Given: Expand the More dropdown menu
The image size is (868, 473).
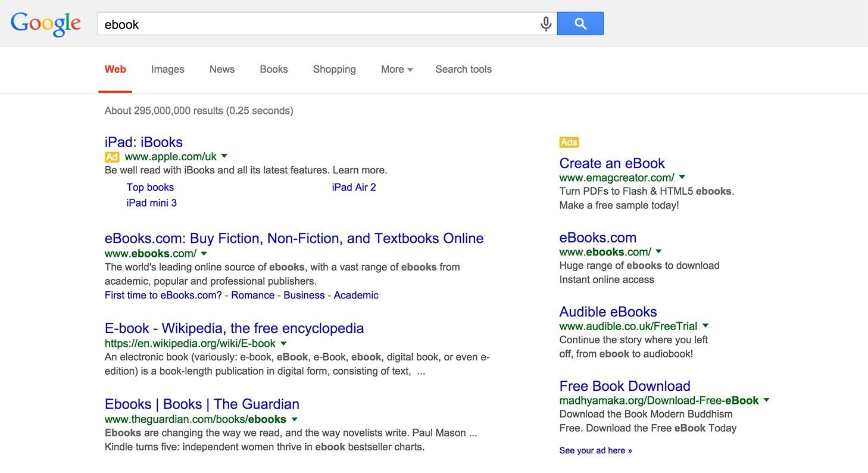Looking at the screenshot, I should pos(397,69).
